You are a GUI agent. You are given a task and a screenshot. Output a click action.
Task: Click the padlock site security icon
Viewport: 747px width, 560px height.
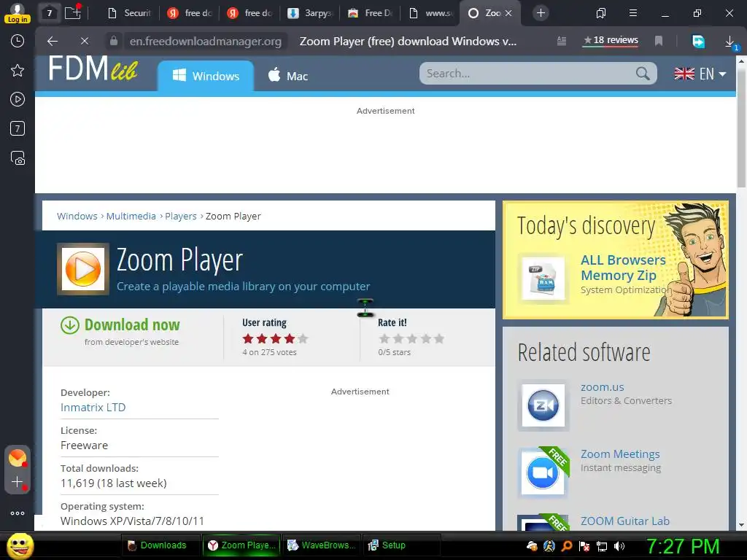pyautogui.click(x=113, y=41)
